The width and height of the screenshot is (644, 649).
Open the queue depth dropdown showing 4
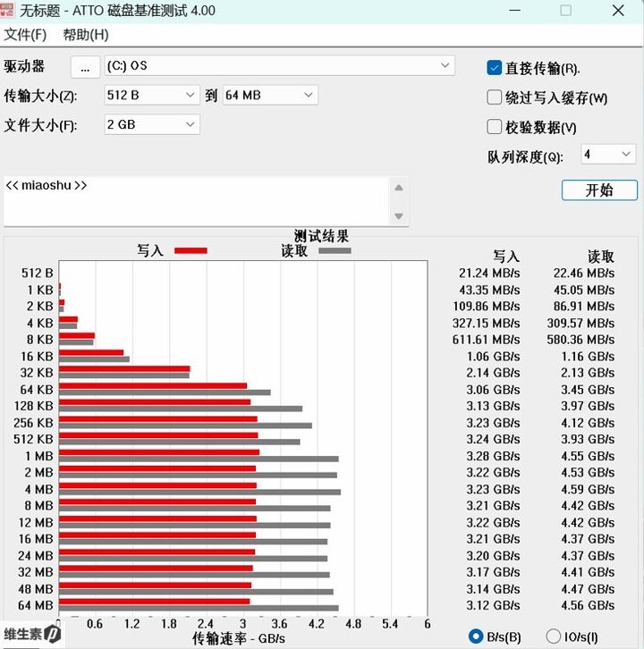tap(608, 155)
